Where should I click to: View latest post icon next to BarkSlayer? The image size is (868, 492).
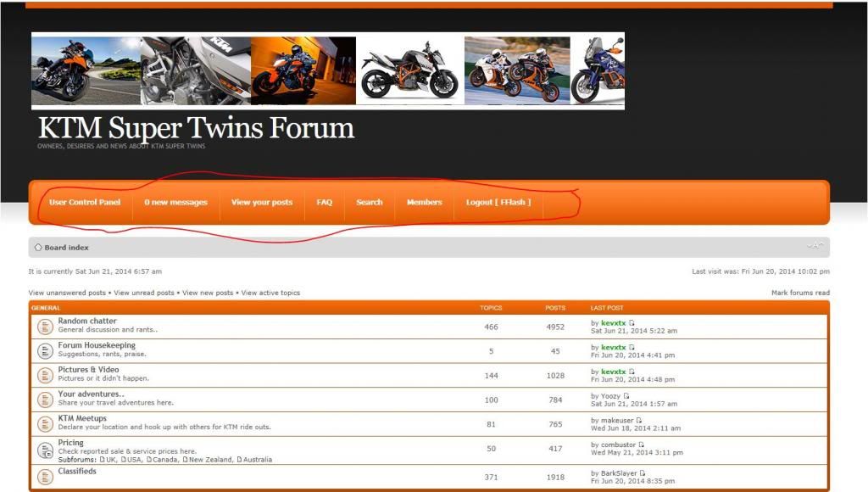643,473
